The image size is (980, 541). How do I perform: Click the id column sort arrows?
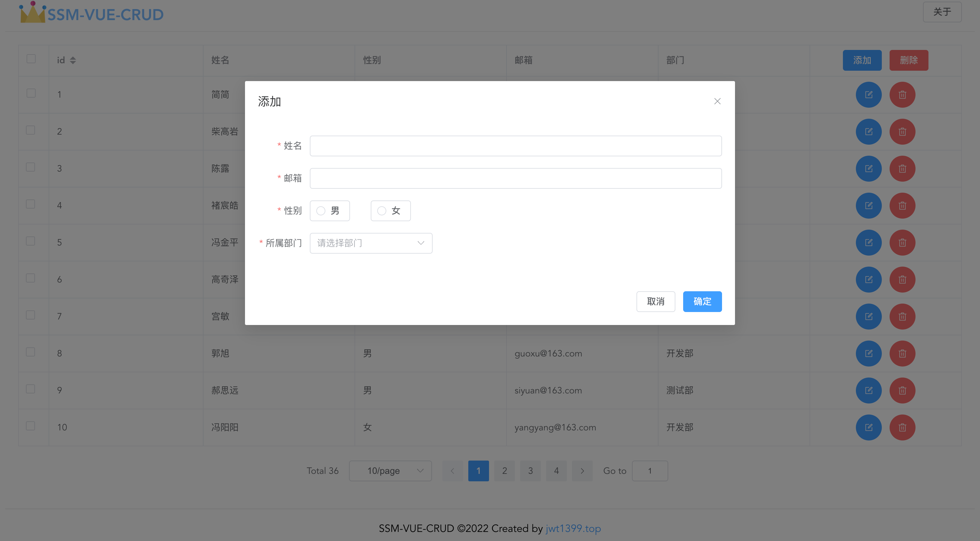(x=73, y=60)
